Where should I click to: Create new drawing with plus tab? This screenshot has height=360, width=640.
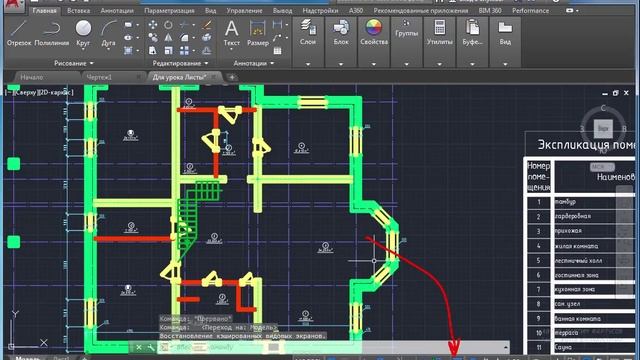[232, 77]
